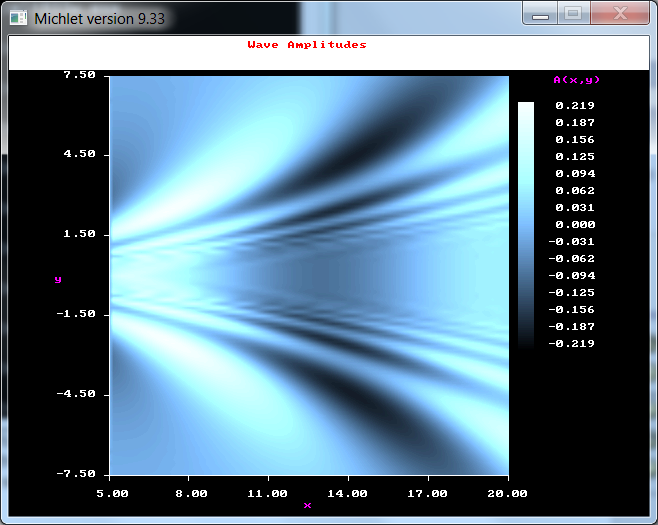Viewport: 658px width, 525px height.
Task: Pick the -0.219 minimum legend value
Action: (x=572, y=343)
